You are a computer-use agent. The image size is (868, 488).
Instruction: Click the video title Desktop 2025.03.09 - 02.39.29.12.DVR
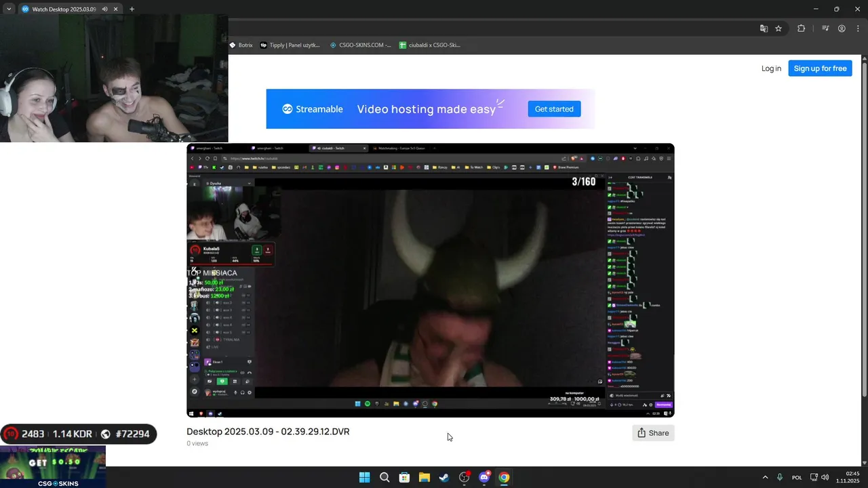[268, 432]
